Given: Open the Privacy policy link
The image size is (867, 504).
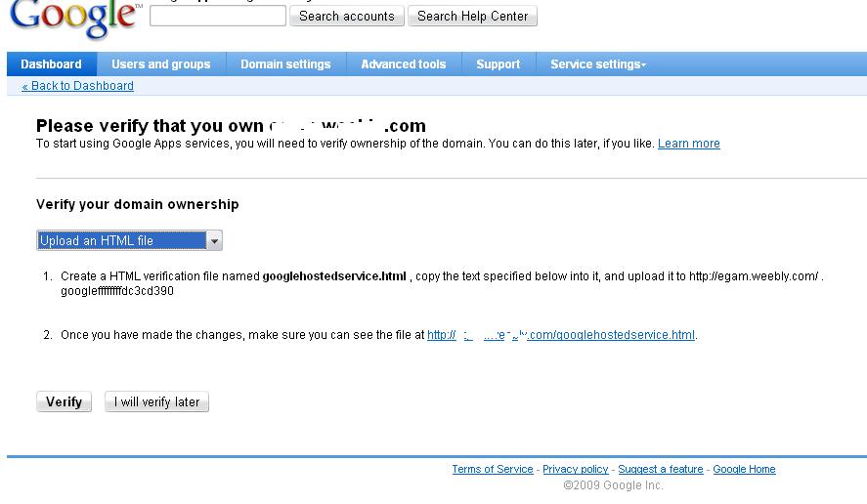Looking at the screenshot, I should pyautogui.click(x=575, y=469).
